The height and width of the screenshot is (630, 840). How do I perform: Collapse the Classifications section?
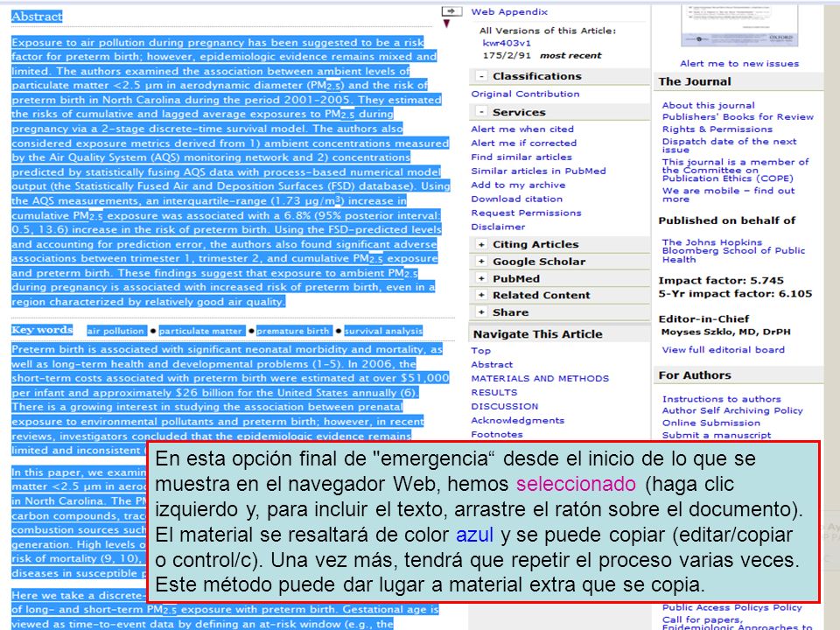point(481,77)
